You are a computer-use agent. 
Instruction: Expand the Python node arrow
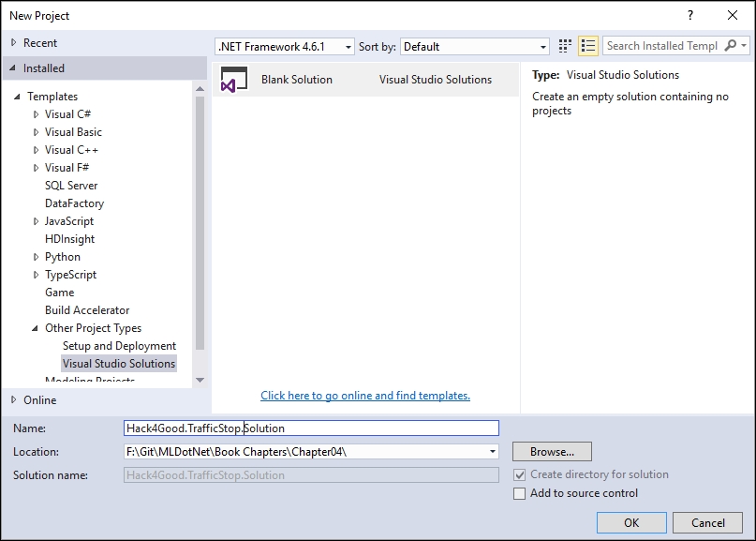pos(36,257)
